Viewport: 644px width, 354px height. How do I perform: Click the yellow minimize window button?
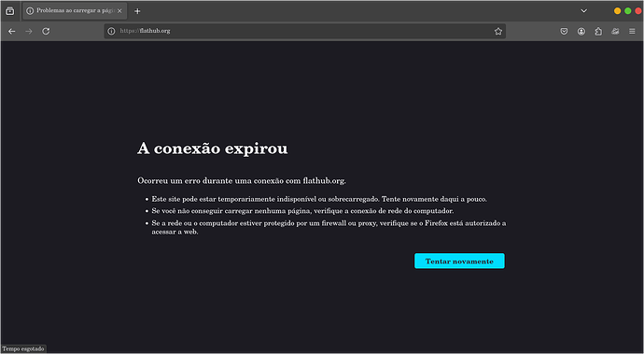(x=617, y=11)
